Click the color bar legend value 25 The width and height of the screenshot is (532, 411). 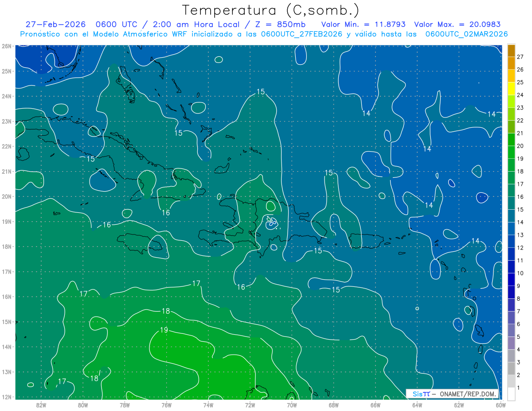tap(520, 82)
